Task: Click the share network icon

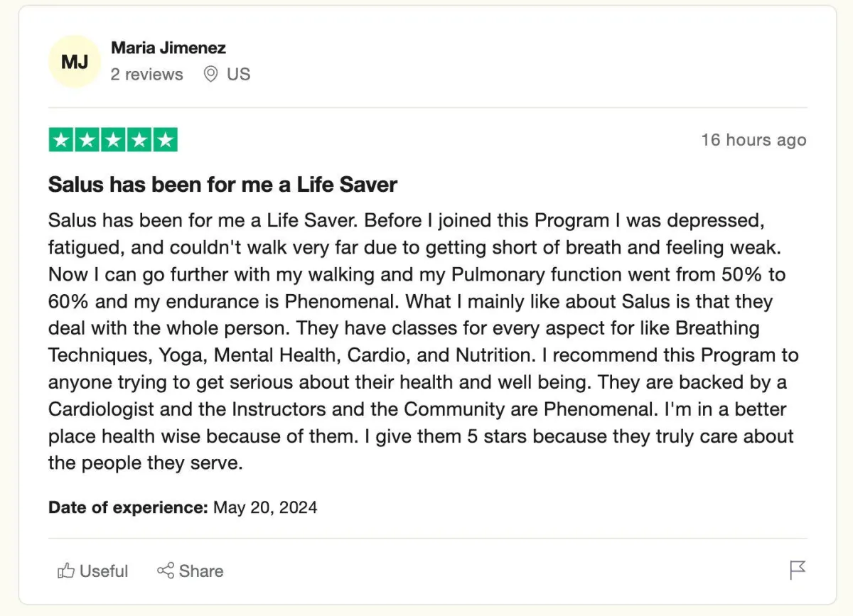Action: 166,571
